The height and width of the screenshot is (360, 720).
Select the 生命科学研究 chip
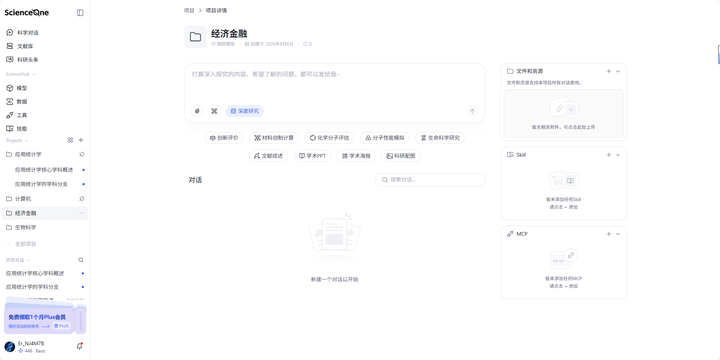tap(440, 138)
